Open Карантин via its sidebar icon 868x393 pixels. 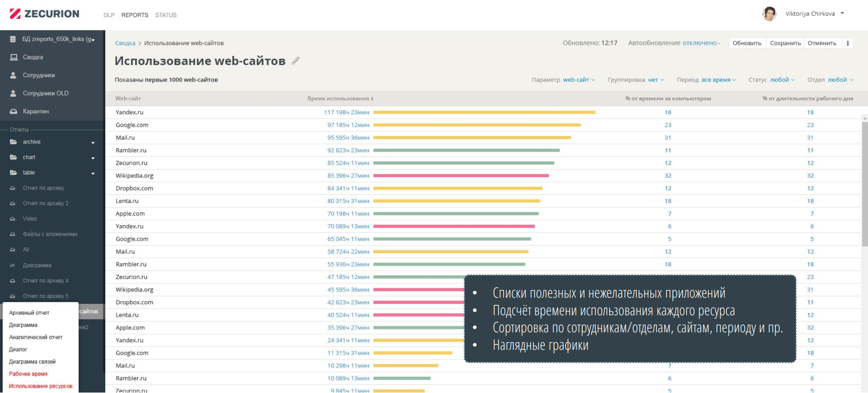click(14, 111)
